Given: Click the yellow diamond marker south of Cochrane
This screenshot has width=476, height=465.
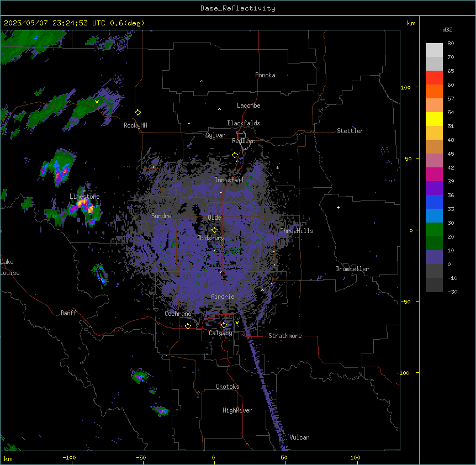Looking at the screenshot, I should pyautogui.click(x=188, y=326).
